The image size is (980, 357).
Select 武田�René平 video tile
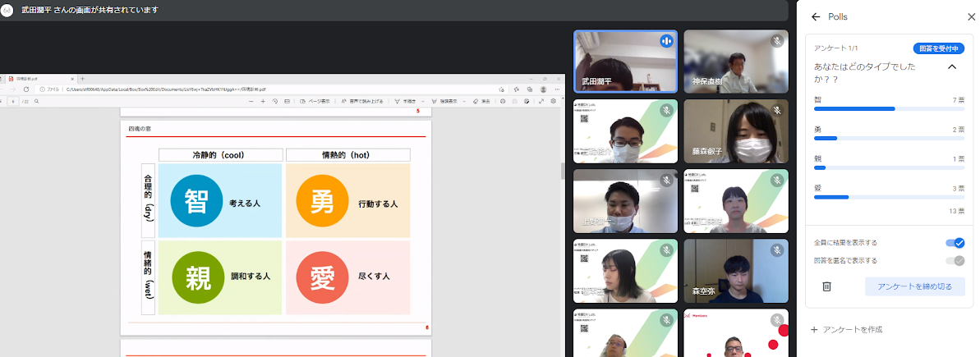click(x=626, y=62)
